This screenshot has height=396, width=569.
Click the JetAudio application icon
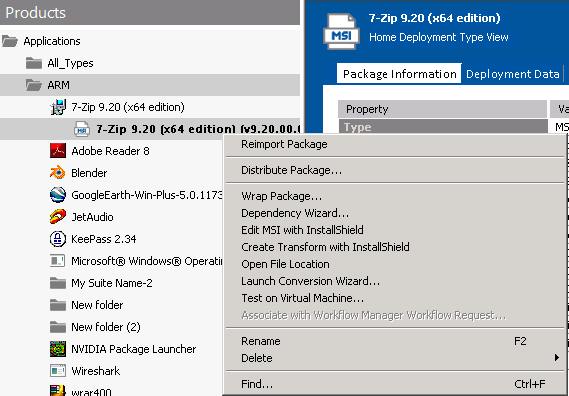[x=58, y=217]
